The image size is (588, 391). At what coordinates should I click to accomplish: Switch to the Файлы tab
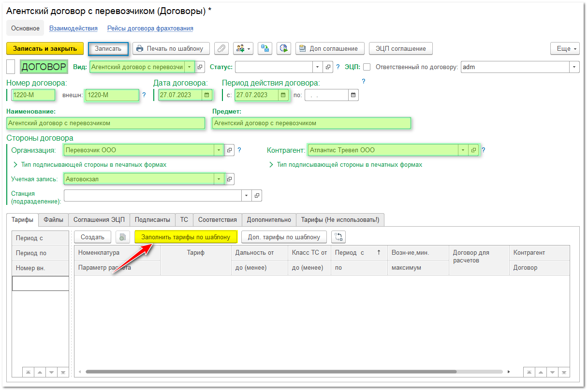click(x=53, y=220)
